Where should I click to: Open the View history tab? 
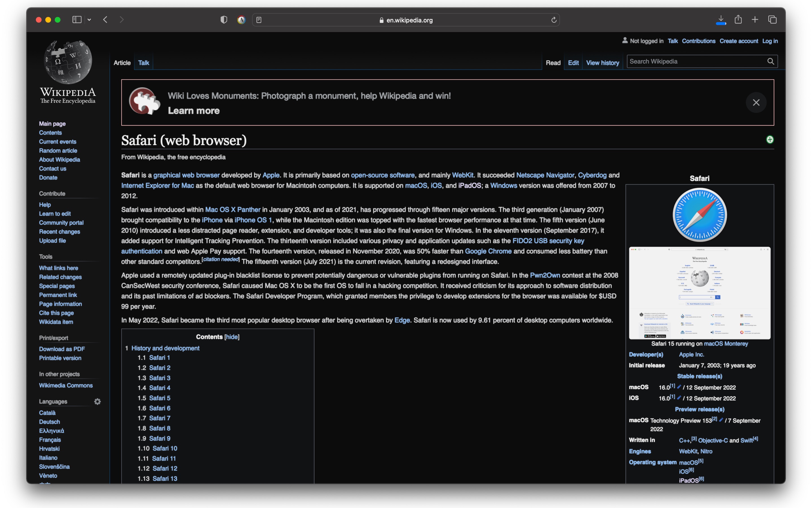click(602, 63)
